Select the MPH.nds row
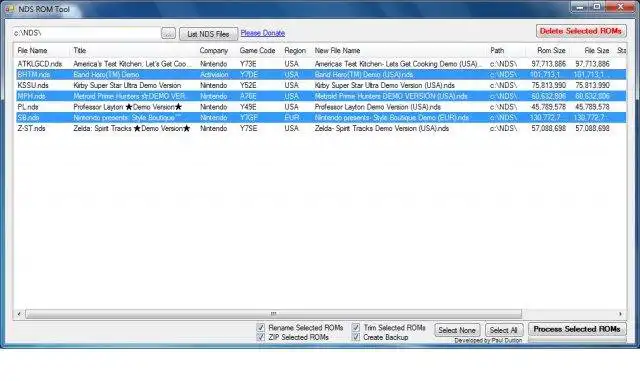The image size is (640, 381). click(321, 96)
